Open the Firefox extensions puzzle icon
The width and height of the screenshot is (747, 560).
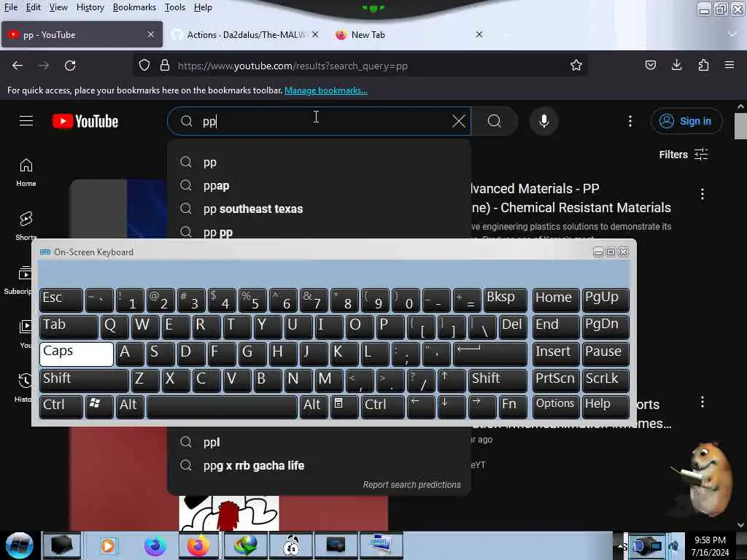pos(703,65)
